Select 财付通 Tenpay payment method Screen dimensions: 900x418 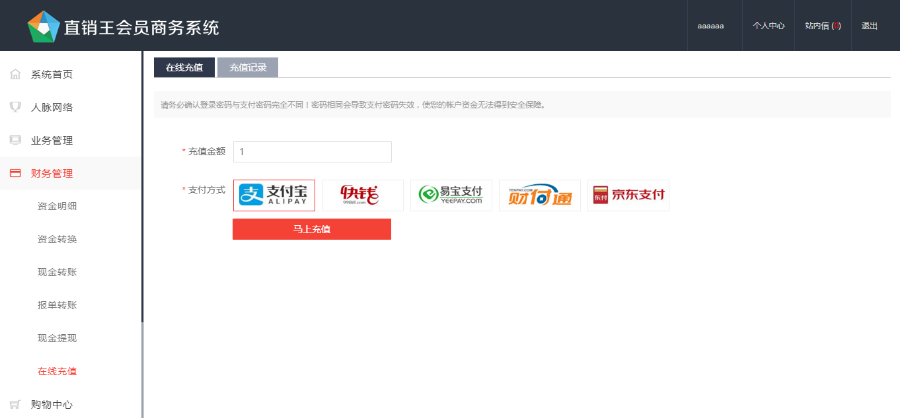pos(540,195)
